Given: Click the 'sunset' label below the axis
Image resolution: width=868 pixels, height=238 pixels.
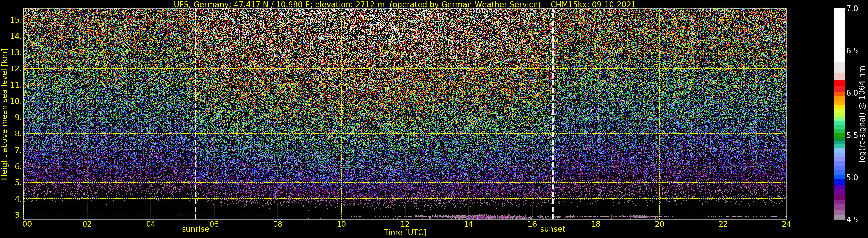Looking at the screenshot, I should [553, 229].
